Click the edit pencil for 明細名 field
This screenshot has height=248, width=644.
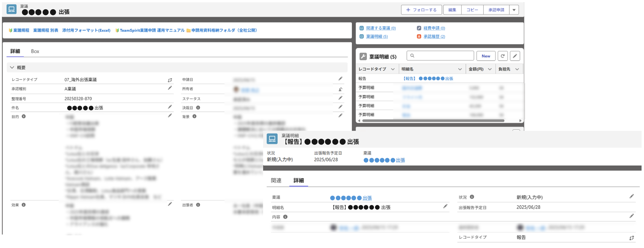pos(445,206)
